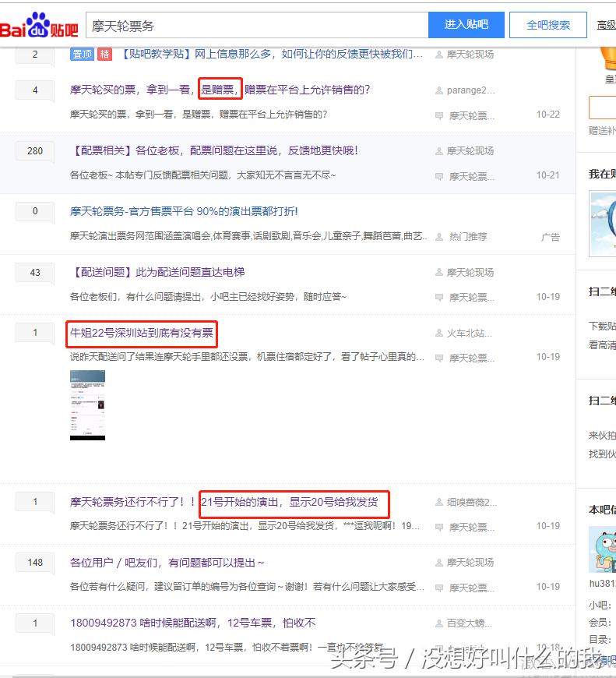Click author icon beside 百变大螃...
This screenshot has height=678, width=616.
[x=439, y=623]
